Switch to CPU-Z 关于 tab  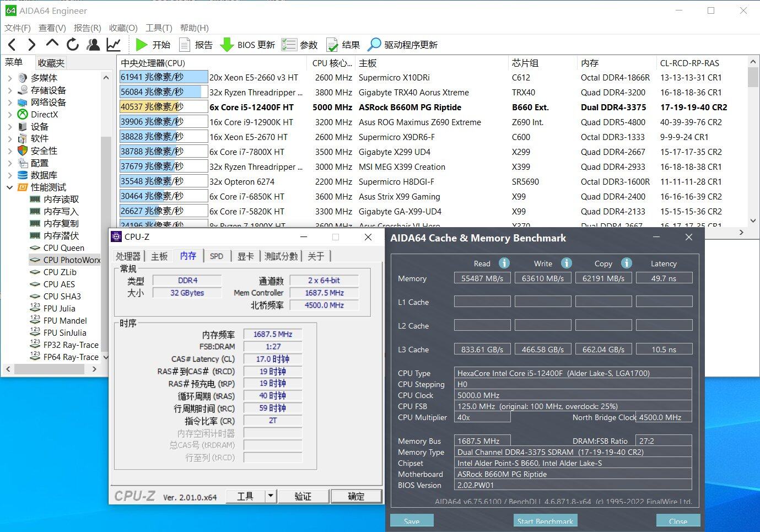point(316,256)
